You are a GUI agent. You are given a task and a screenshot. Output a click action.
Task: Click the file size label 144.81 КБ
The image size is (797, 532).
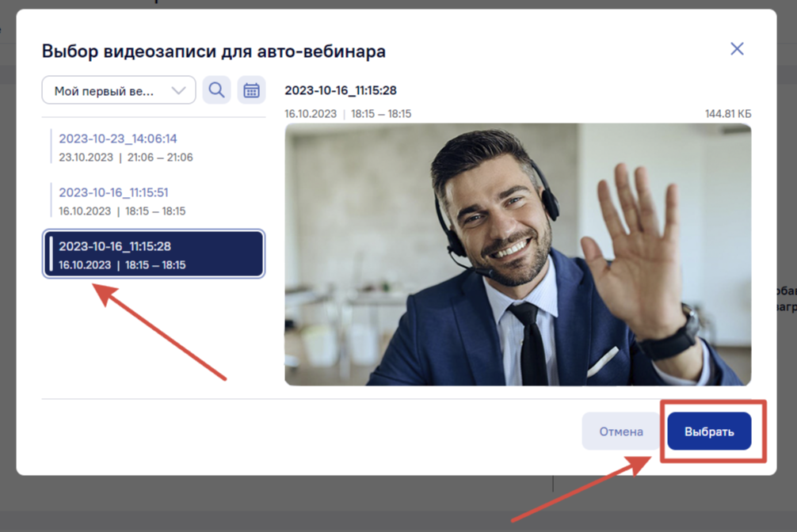(x=727, y=114)
